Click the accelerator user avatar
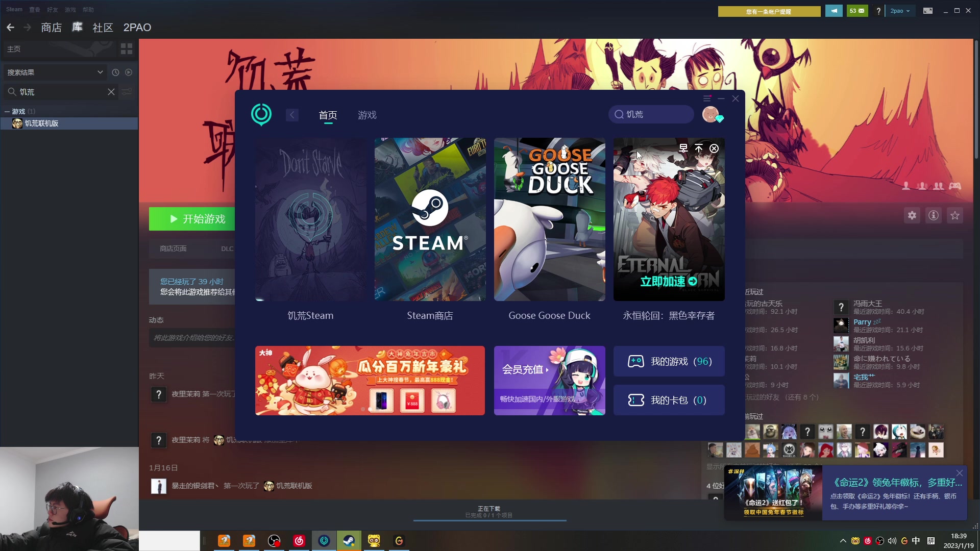Viewport: 980px width, 551px height. pos(710,114)
